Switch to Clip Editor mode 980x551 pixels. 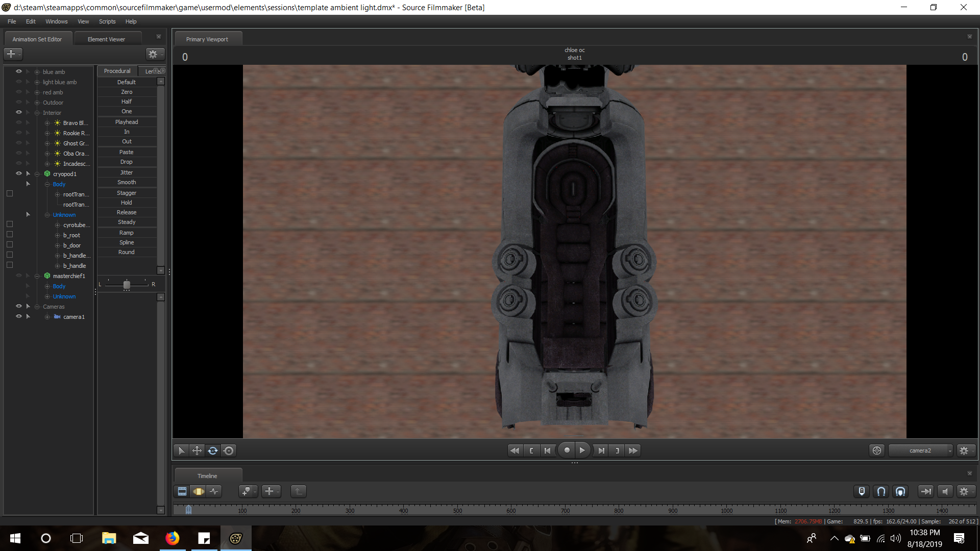(x=182, y=491)
